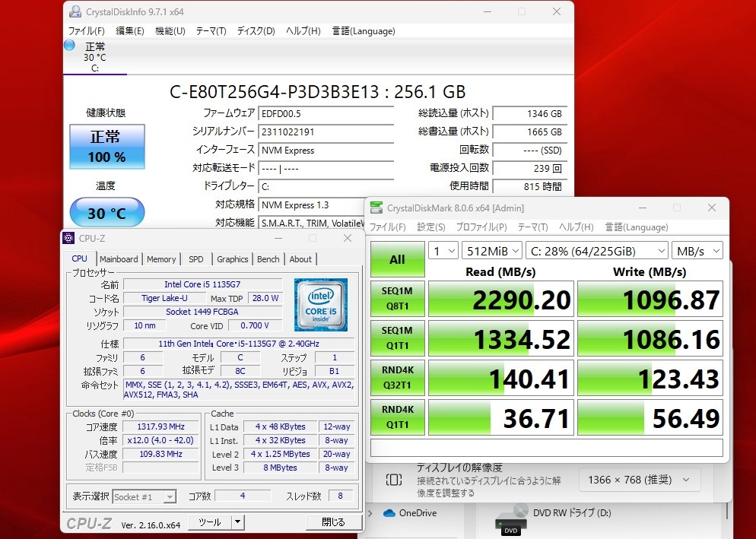Open 機能(U) menu in CrystalDiskInfo

pos(170,31)
